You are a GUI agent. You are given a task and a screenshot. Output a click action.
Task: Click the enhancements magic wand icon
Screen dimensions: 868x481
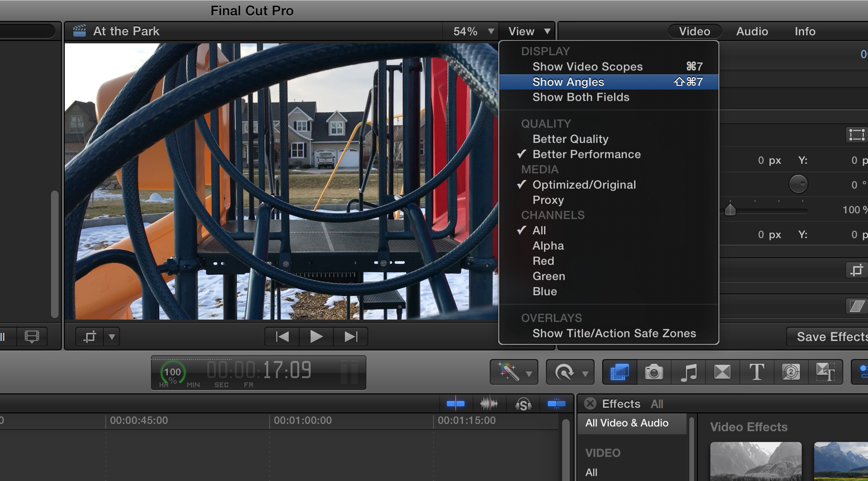click(x=508, y=372)
